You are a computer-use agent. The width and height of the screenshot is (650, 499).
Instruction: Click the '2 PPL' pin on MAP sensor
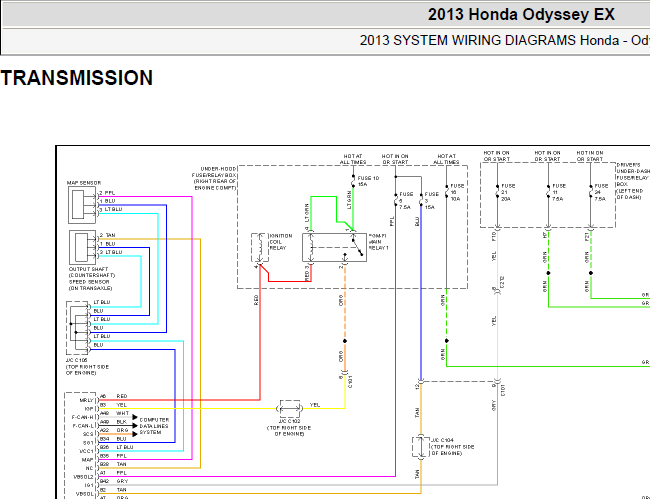[107, 193]
